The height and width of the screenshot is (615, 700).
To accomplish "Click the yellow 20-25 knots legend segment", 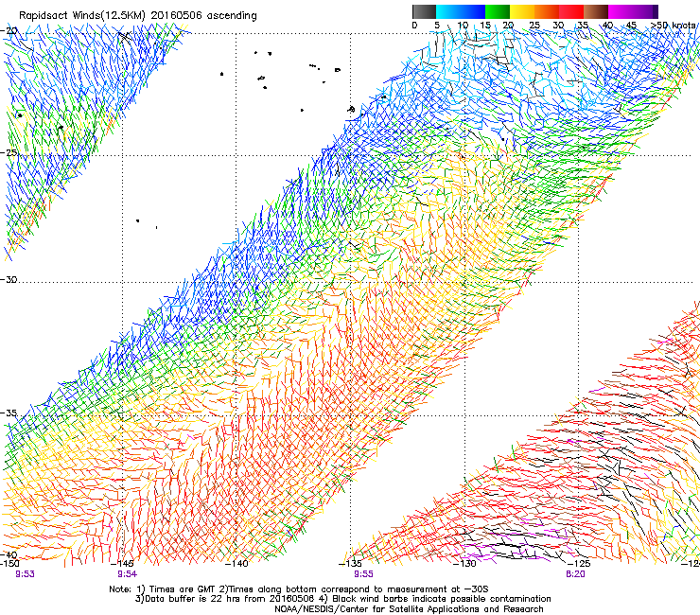I will point(522,11).
